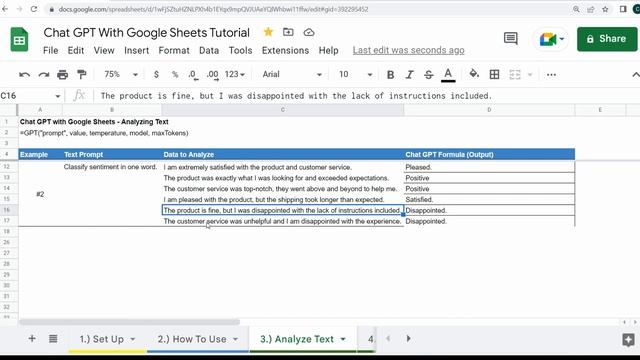
Task: Reload the browser page
Action: pos(34,9)
